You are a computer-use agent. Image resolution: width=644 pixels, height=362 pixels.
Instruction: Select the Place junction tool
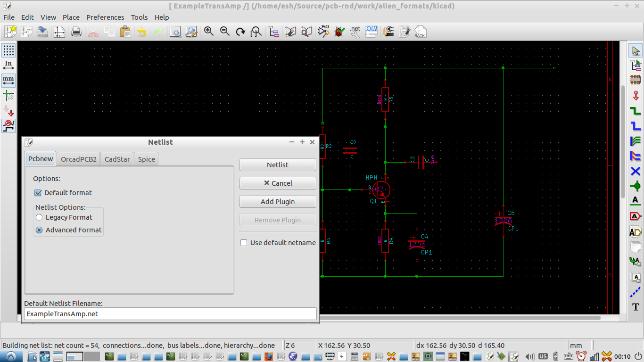tap(636, 186)
